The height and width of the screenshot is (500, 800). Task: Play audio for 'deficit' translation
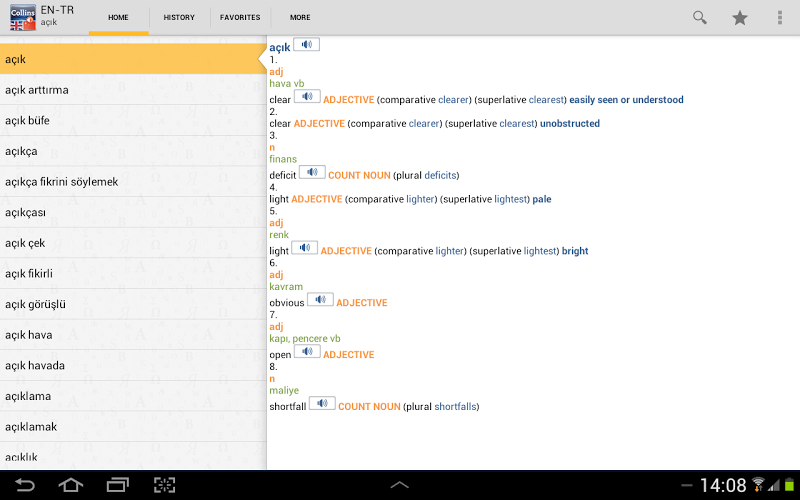tap(312, 172)
